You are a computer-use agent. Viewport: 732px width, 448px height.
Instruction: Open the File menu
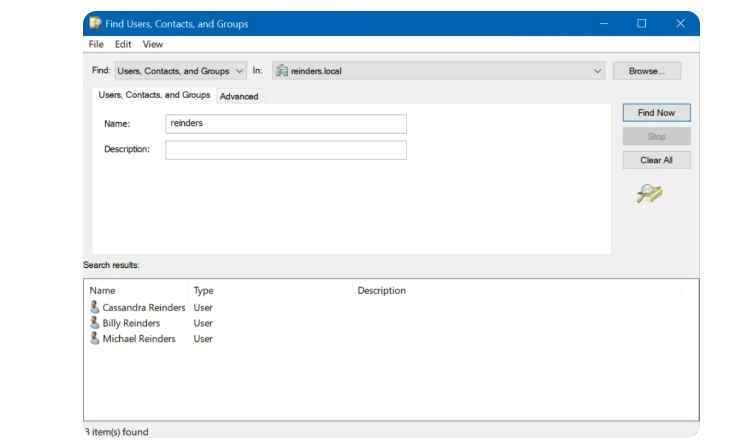point(96,44)
